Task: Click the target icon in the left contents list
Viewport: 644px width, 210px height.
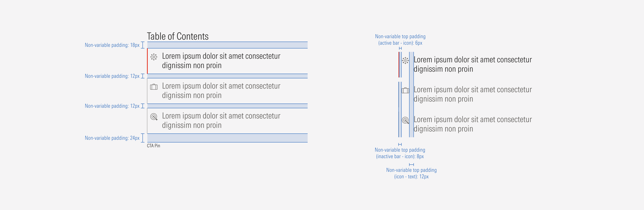Action: 154,117
